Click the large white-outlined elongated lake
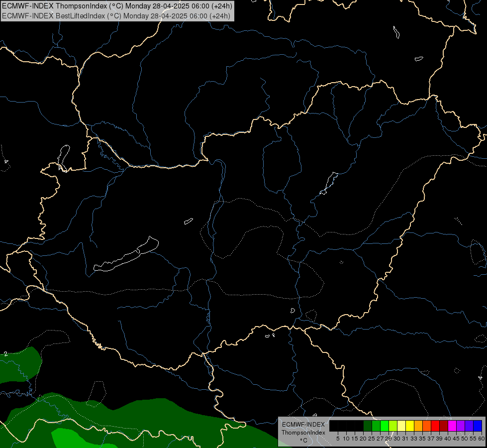 click(126, 255)
